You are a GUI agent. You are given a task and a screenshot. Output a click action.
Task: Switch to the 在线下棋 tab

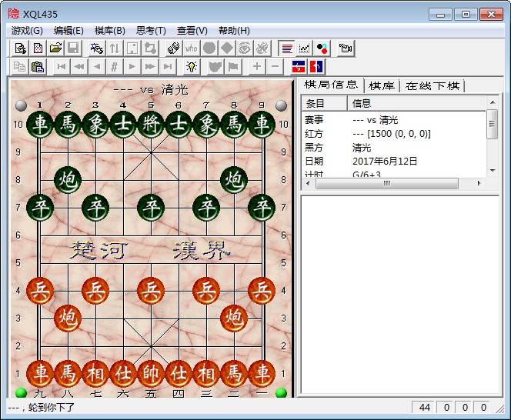click(x=433, y=86)
